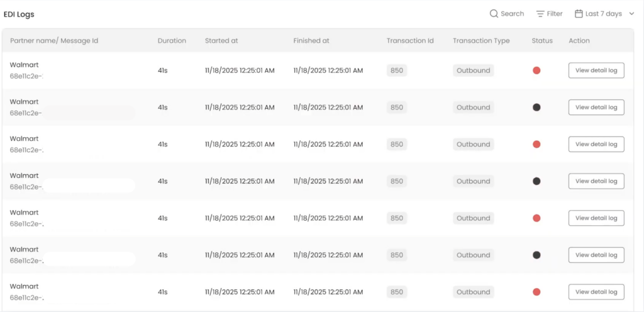
Task: Select the Transaction Type column header
Action: (x=481, y=41)
